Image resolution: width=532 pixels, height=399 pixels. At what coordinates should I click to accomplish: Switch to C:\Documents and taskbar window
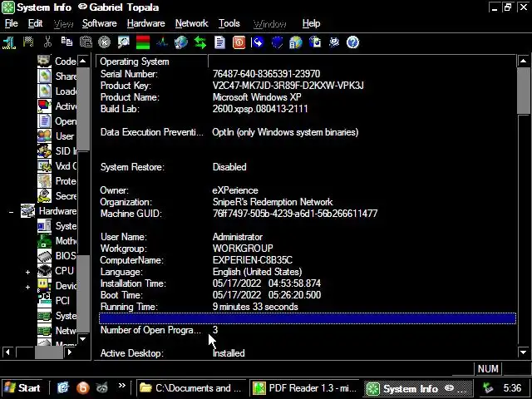pos(192,388)
